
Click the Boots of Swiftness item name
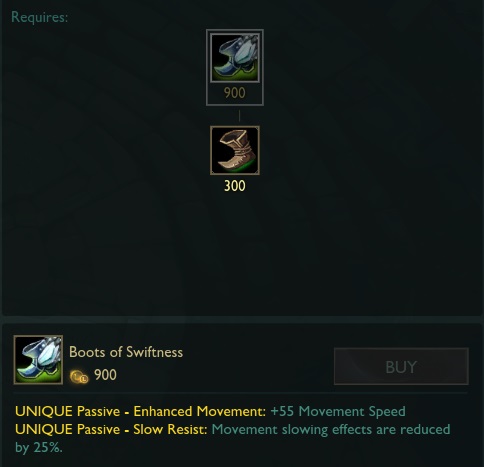point(126,352)
